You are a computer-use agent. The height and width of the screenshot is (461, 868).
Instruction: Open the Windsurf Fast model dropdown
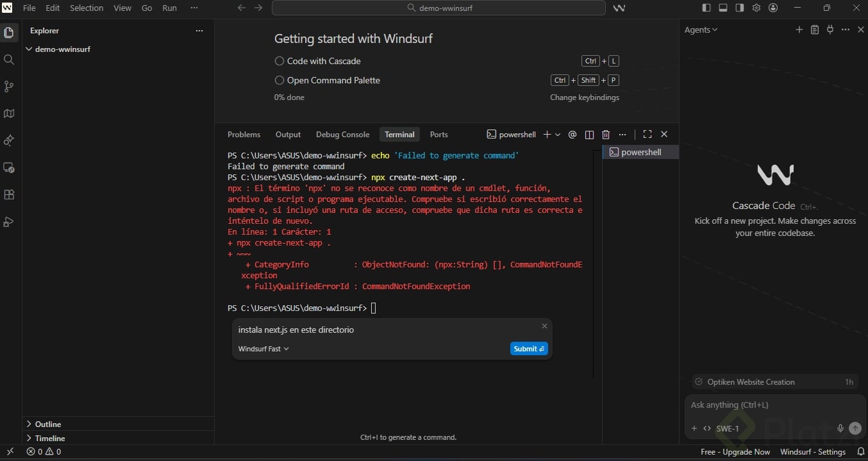[x=263, y=349]
